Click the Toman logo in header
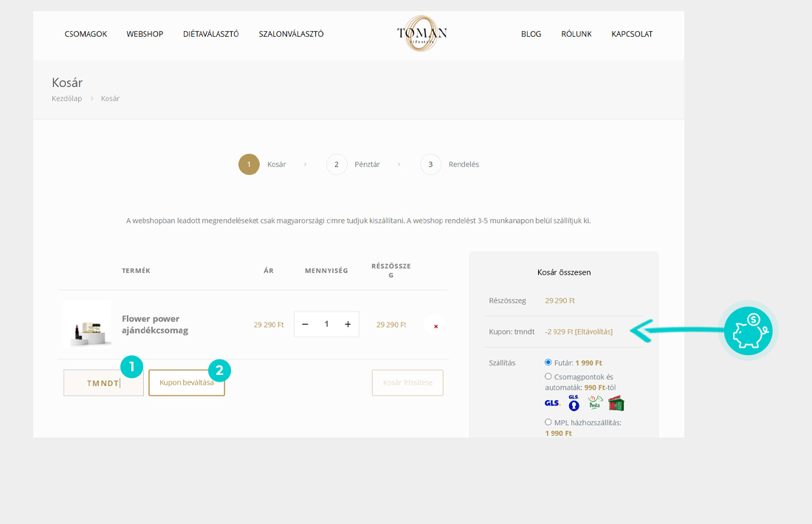The width and height of the screenshot is (812, 524). (422, 33)
